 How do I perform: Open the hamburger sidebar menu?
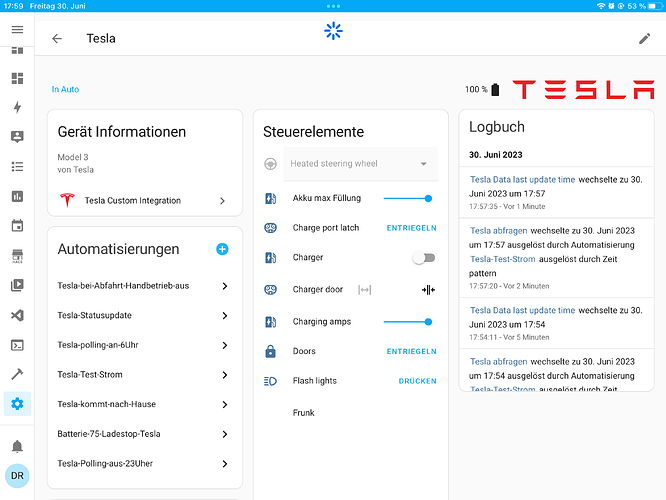tap(17, 29)
